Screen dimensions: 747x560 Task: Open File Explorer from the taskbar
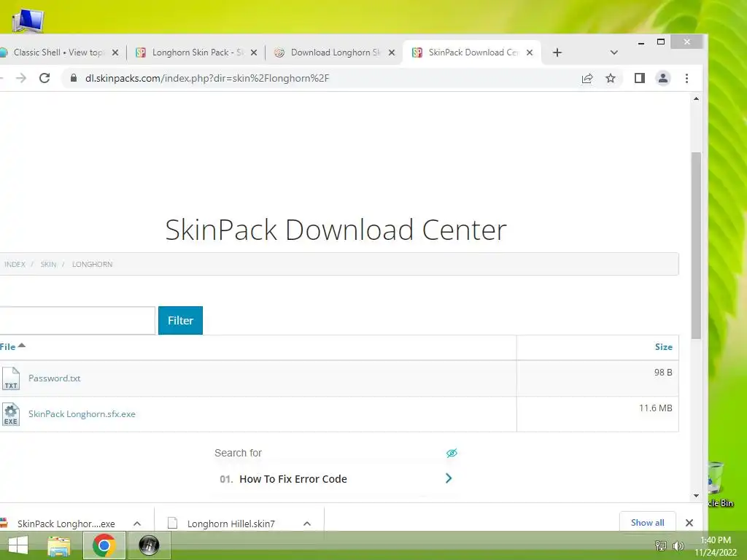[x=59, y=545]
